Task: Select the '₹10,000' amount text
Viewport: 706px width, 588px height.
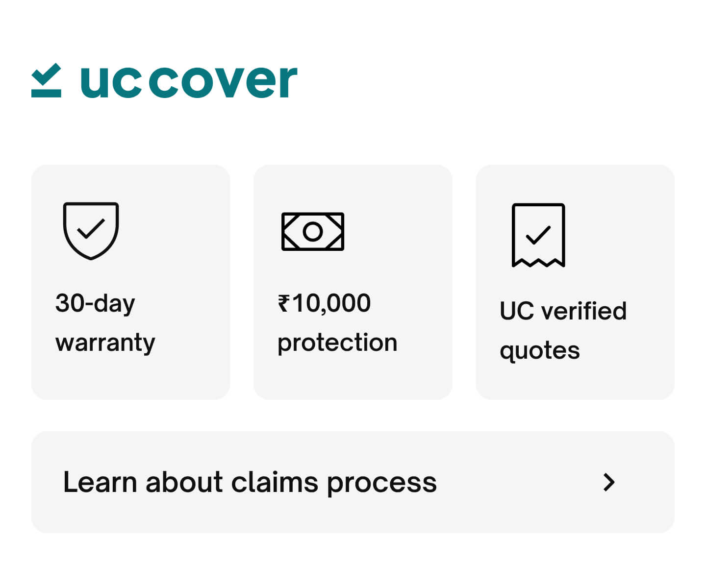Action: click(x=324, y=303)
